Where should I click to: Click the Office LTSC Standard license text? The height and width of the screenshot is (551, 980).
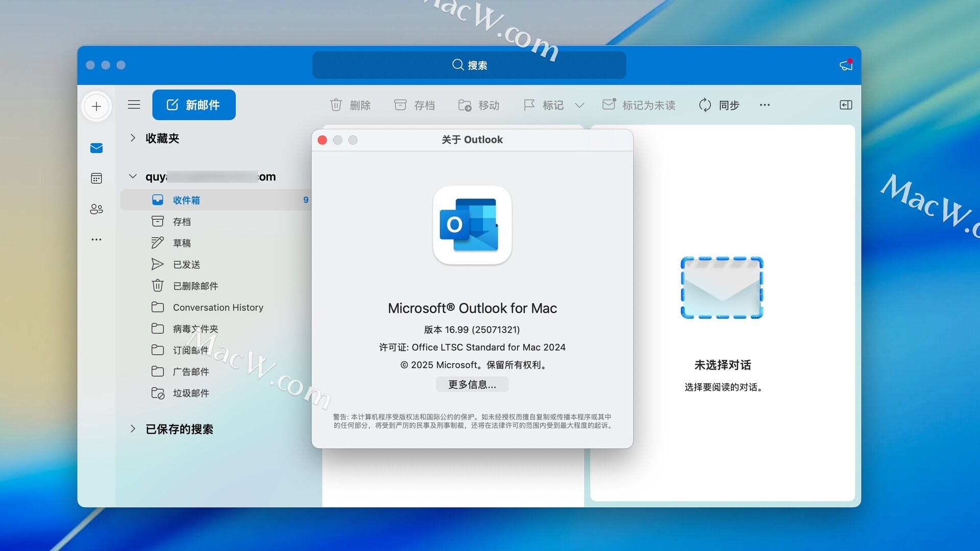tap(472, 347)
